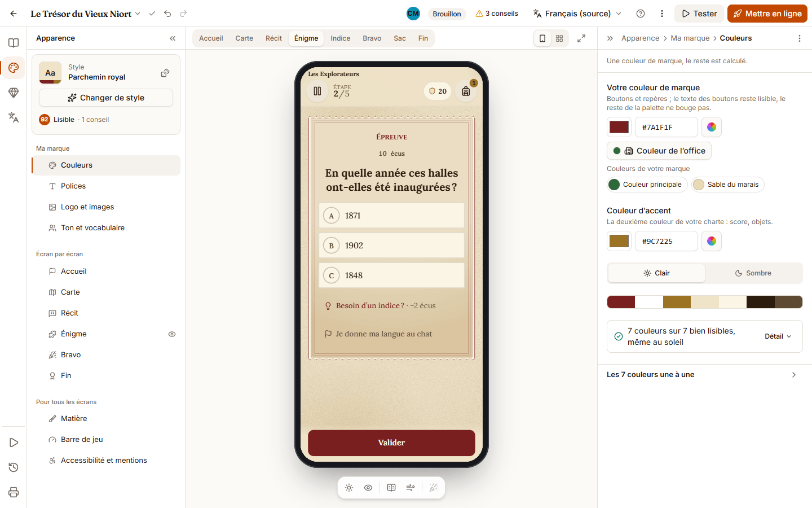The height and width of the screenshot is (508, 812).
Task: Switch to single phone preview mode
Action: [x=542, y=38]
